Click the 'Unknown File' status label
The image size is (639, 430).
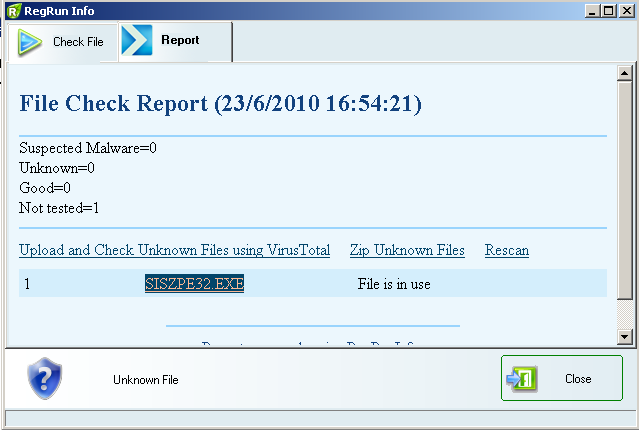(146, 380)
